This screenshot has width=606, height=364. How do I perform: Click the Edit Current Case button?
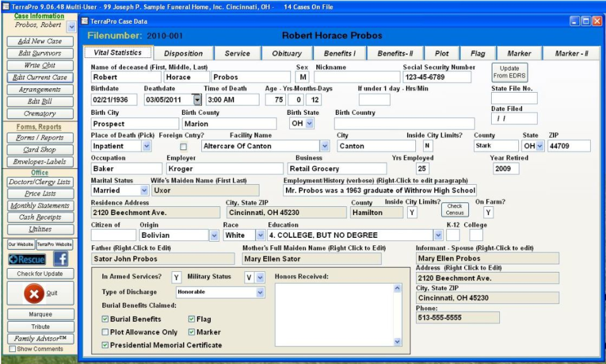click(40, 78)
